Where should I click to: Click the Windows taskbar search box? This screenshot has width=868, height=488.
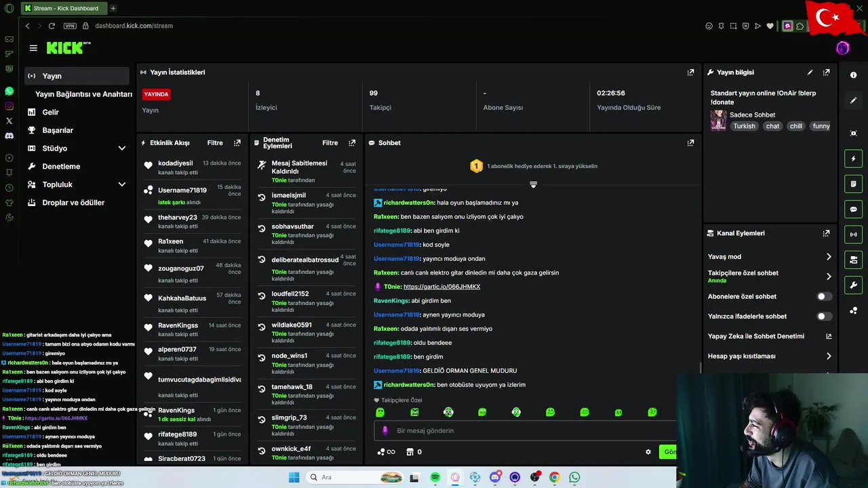coord(355,478)
